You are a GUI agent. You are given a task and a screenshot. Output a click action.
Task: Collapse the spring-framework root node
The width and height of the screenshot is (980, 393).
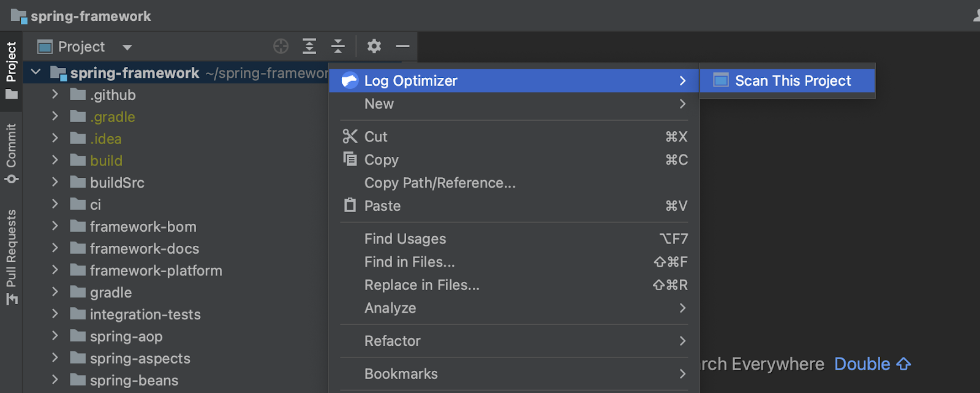click(x=36, y=72)
